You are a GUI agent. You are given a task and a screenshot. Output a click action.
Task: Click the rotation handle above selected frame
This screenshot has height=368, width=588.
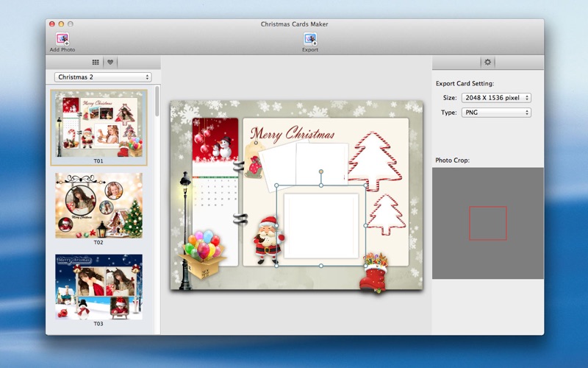click(x=321, y=171)
